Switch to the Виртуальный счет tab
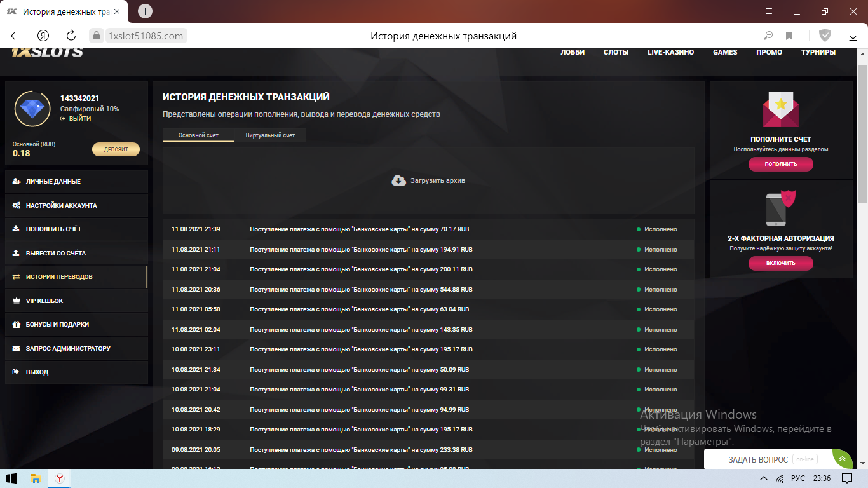868x488 pixels. click(x=270, y=135)
